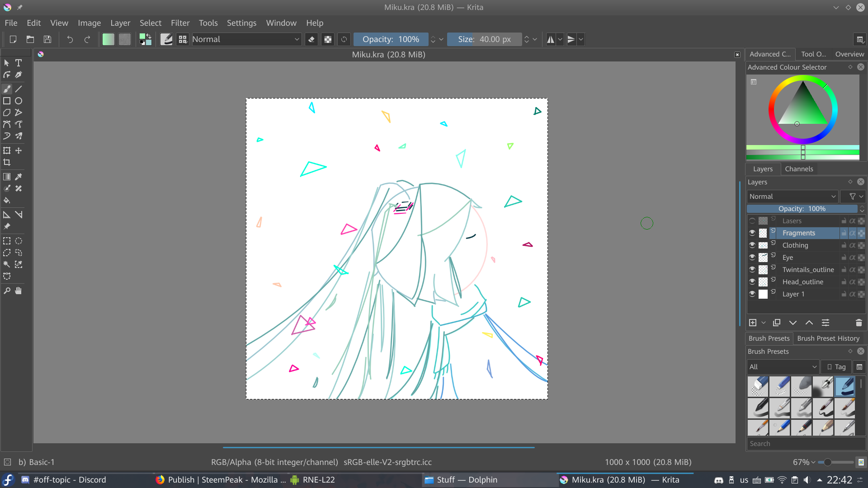
Task: Select the Head_outline layer
Action: pos(802,282)
